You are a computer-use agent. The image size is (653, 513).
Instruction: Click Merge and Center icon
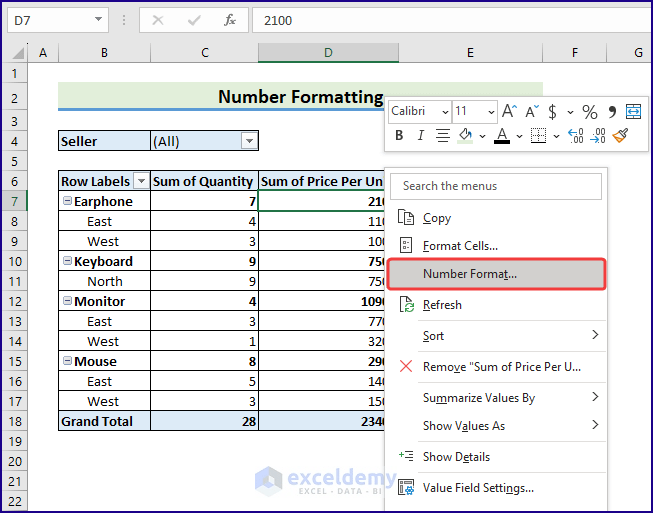pyautogui.click(x=633, y=111)
